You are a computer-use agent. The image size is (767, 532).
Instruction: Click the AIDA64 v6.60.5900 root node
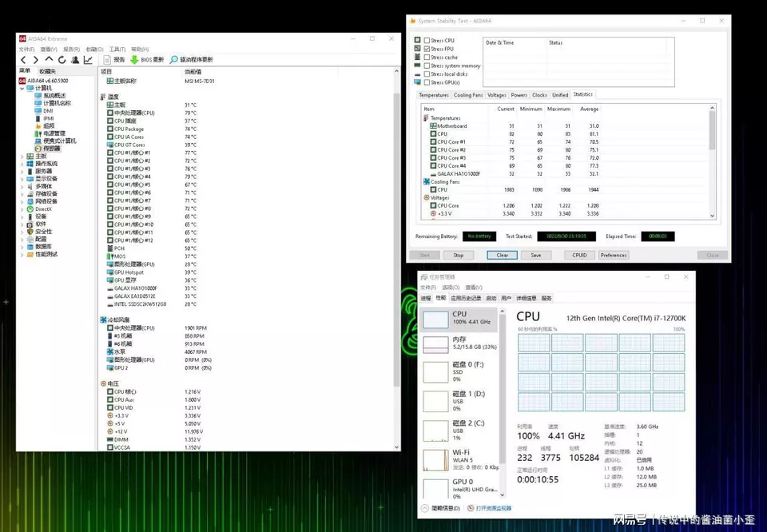coord(43,81)
